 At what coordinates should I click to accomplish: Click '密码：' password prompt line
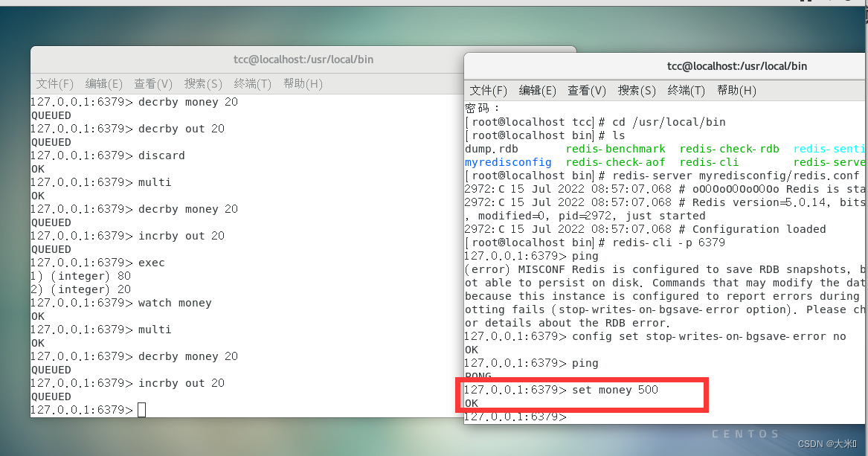[x=482, y=108]
